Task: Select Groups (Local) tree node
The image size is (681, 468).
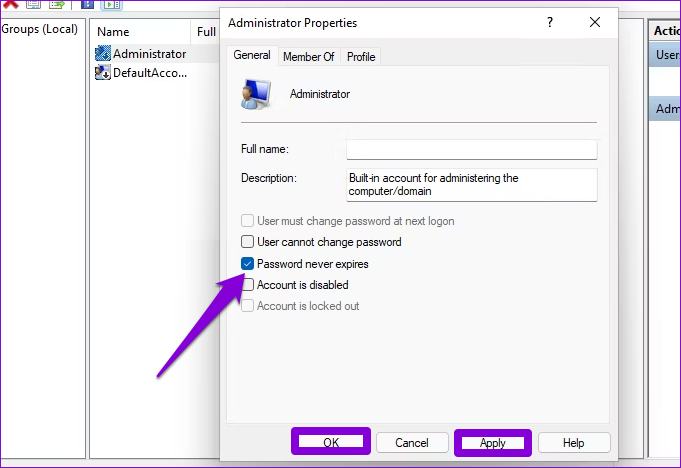Action: [x=40, y=29]
